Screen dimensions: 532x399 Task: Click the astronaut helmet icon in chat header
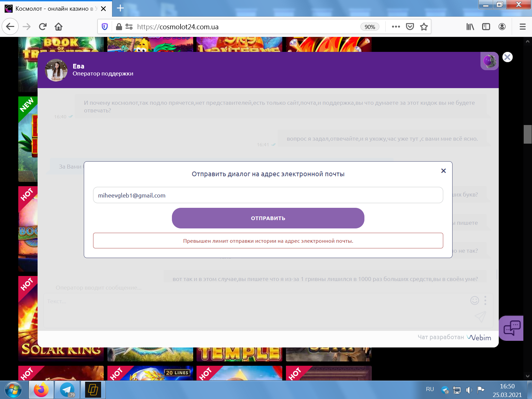point(489,61)
